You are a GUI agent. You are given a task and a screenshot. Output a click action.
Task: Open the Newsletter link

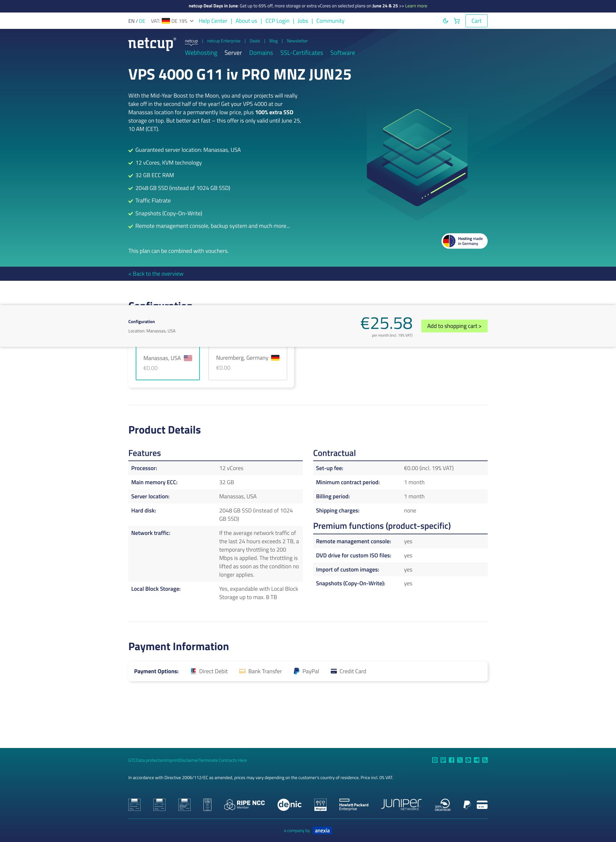(x=297, y=41)
